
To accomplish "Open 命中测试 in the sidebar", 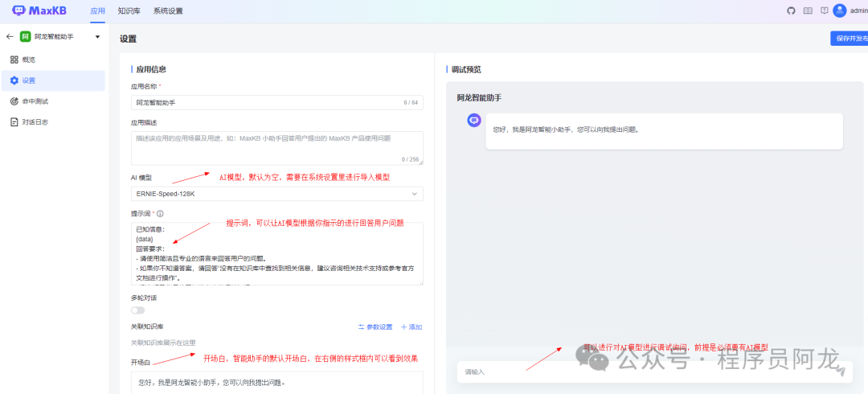I will click(35, 101).
